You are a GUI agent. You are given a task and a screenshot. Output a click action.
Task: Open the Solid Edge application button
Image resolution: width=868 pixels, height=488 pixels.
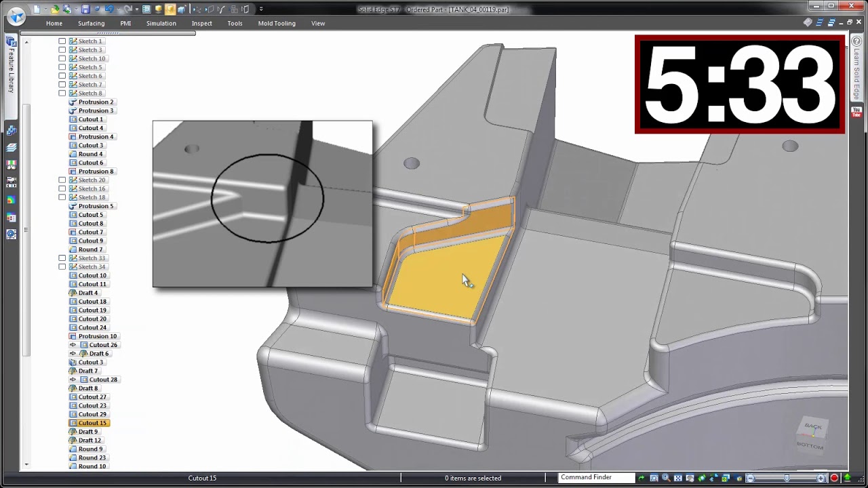(16, 15)
